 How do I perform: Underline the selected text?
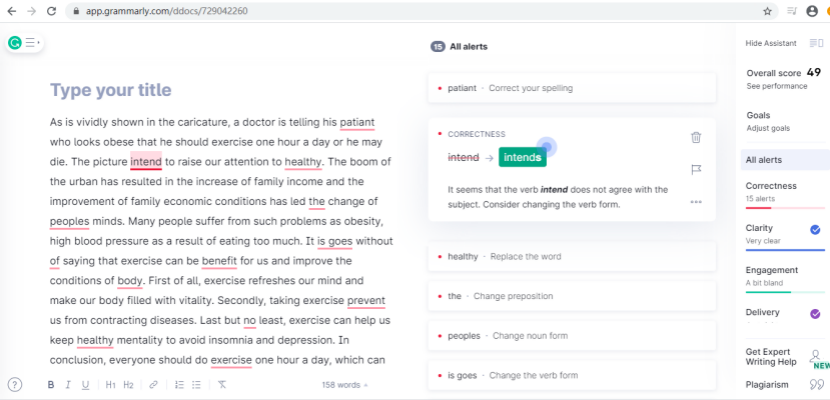click(x=85, y=384)
